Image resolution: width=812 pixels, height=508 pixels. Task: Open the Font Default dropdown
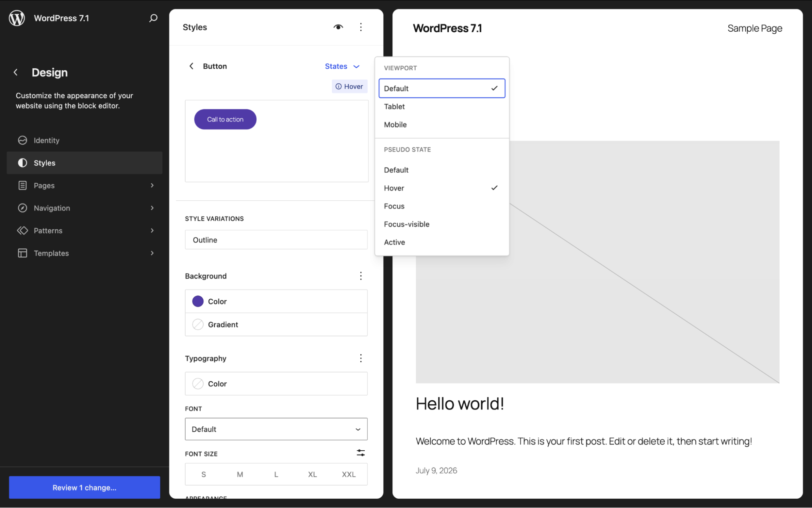[276, 429]
